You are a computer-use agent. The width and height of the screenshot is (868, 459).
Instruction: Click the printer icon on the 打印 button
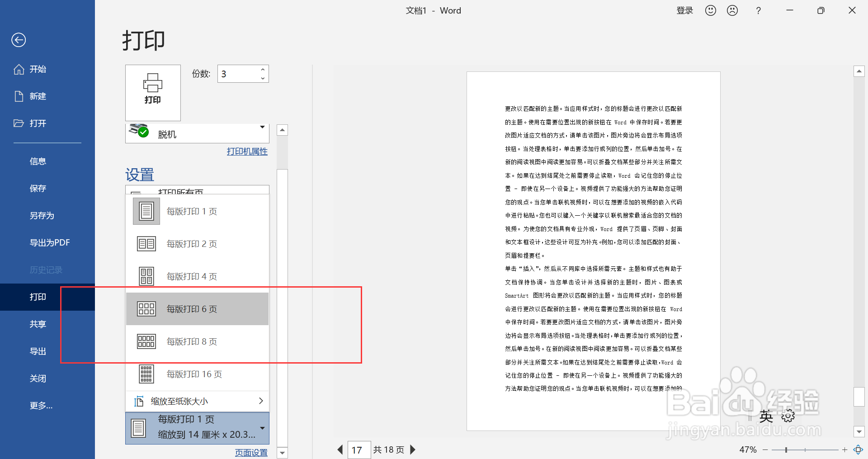click(153, 83)
